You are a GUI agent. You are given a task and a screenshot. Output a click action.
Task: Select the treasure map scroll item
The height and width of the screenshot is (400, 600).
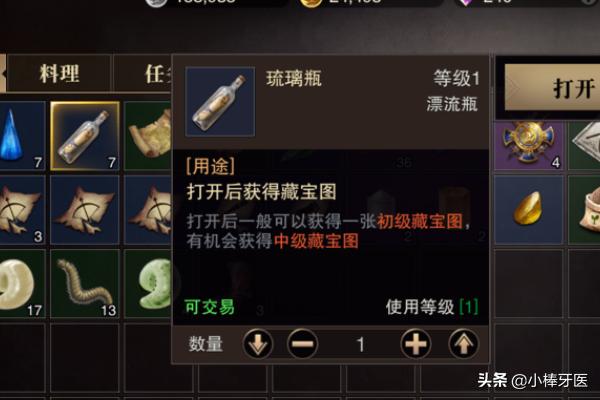(x=148, y=136)
